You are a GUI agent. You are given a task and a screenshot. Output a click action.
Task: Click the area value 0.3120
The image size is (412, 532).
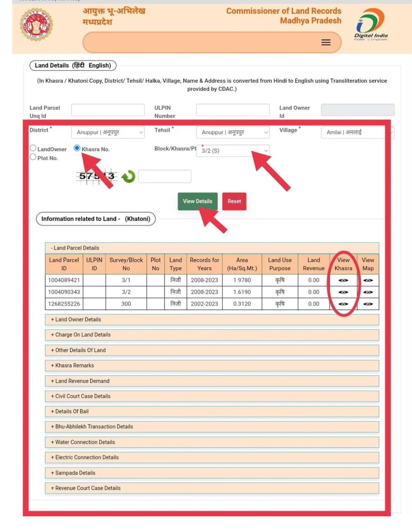[242, 304]
